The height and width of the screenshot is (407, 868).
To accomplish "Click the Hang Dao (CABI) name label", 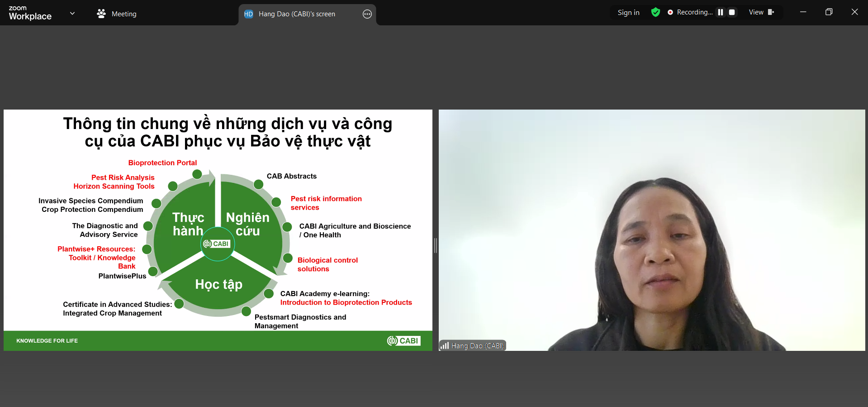I will pyautogui.click(x=478, y=345).
